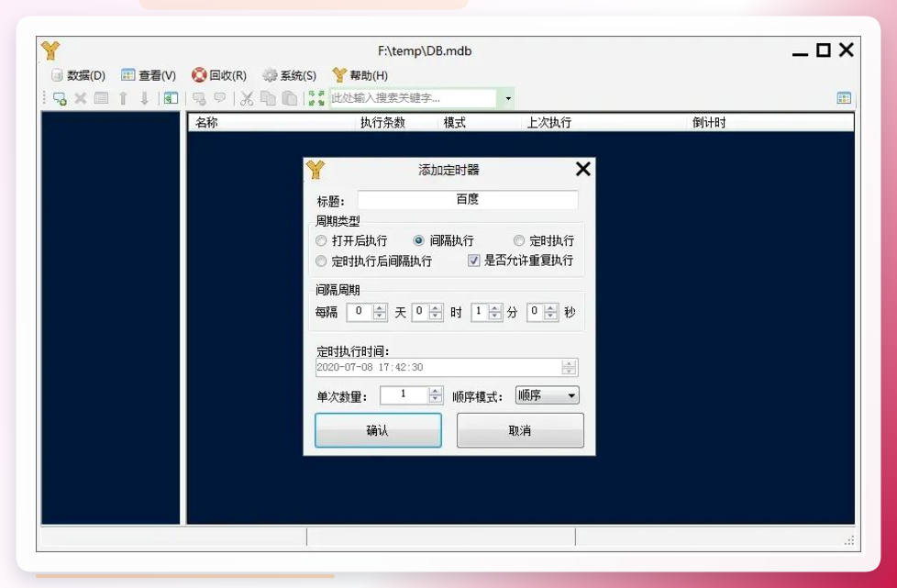Click the status bar resize grip
The width and height of the screenshot is (897, 588).
[x=849, y=540]
